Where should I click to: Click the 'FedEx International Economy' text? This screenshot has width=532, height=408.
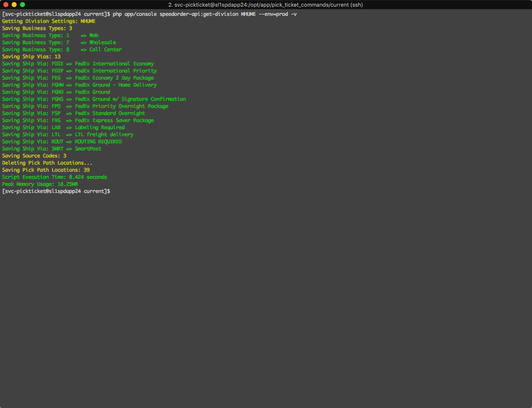point(115,64)
